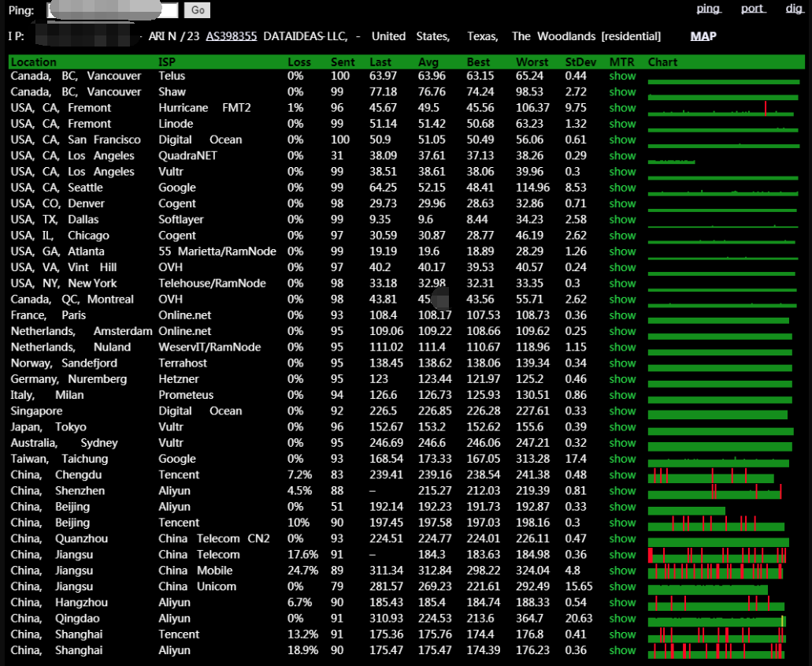Show MTR for Nuland WeservIT/RamNode
Screen dimensions: 812x666
[x=622, y=348]
